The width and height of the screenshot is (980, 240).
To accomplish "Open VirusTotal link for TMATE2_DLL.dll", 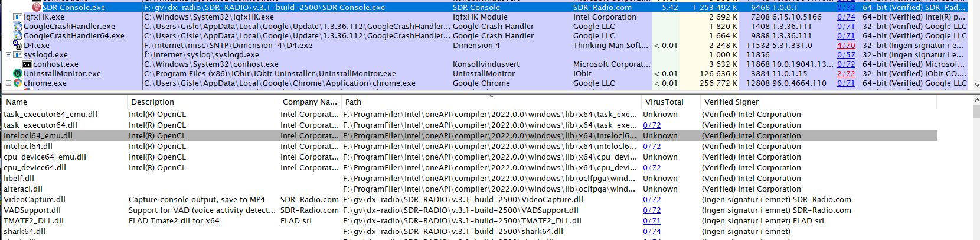I will (x=652, y=221).
